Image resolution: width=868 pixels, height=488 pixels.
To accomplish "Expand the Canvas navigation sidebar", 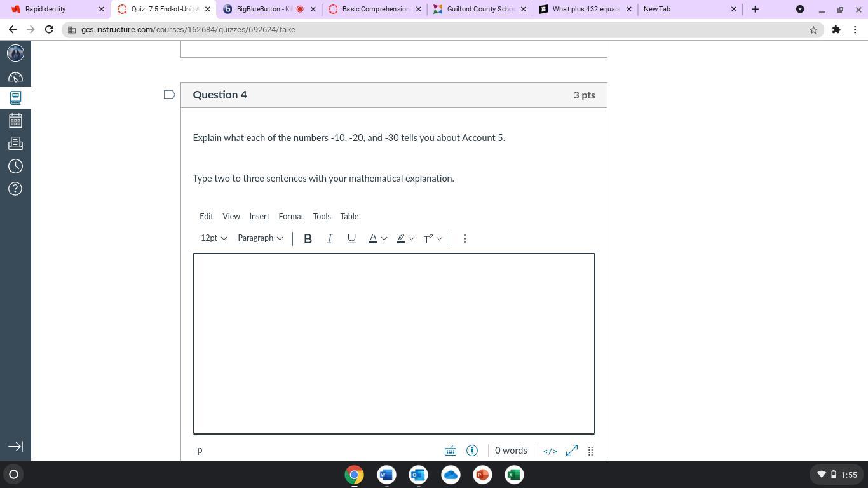I will click(15, 447).
